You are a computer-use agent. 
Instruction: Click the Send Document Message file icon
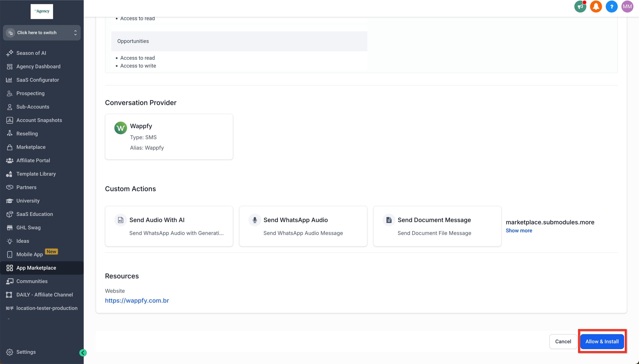tap(389, 220)
